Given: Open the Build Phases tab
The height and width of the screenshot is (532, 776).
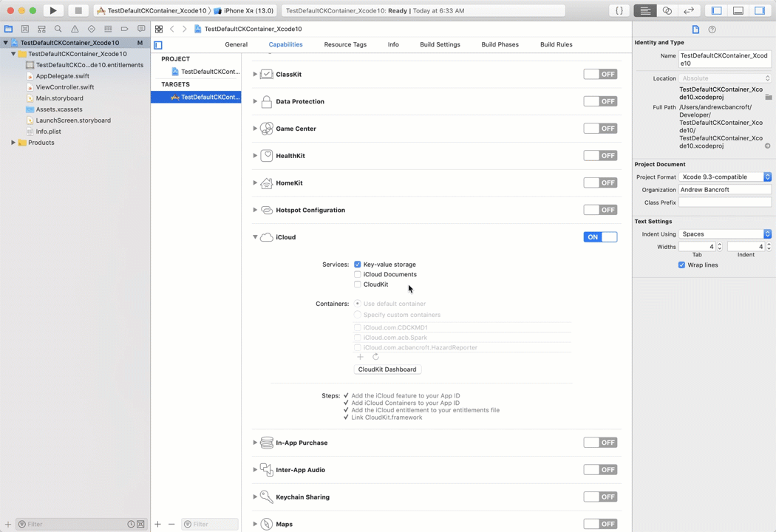Looking at the screenshot, I should [500, 44].
